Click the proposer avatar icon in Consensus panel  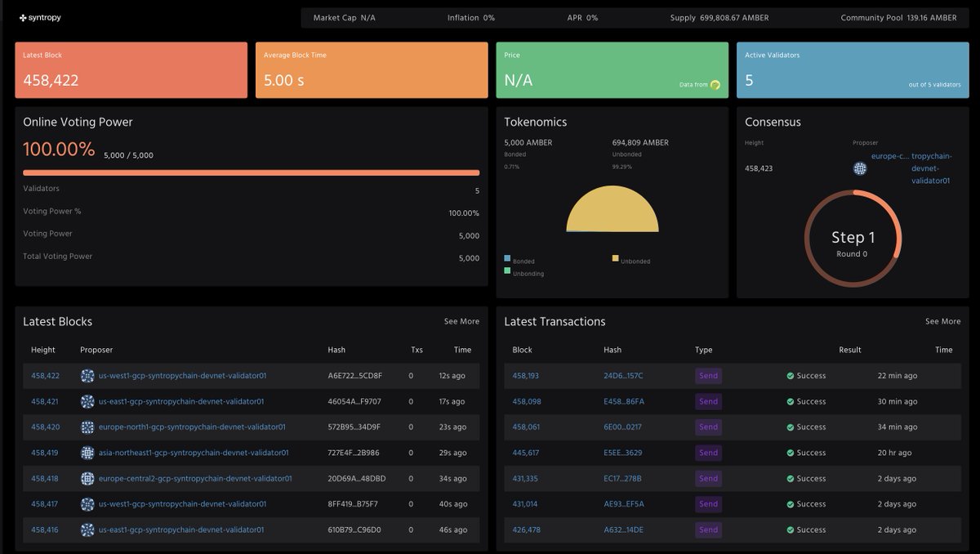point(859,168)
